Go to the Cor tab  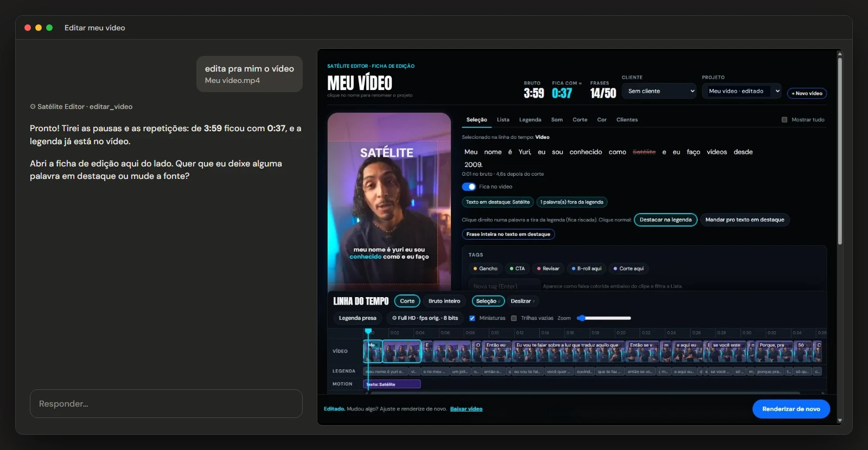point(602,120)
